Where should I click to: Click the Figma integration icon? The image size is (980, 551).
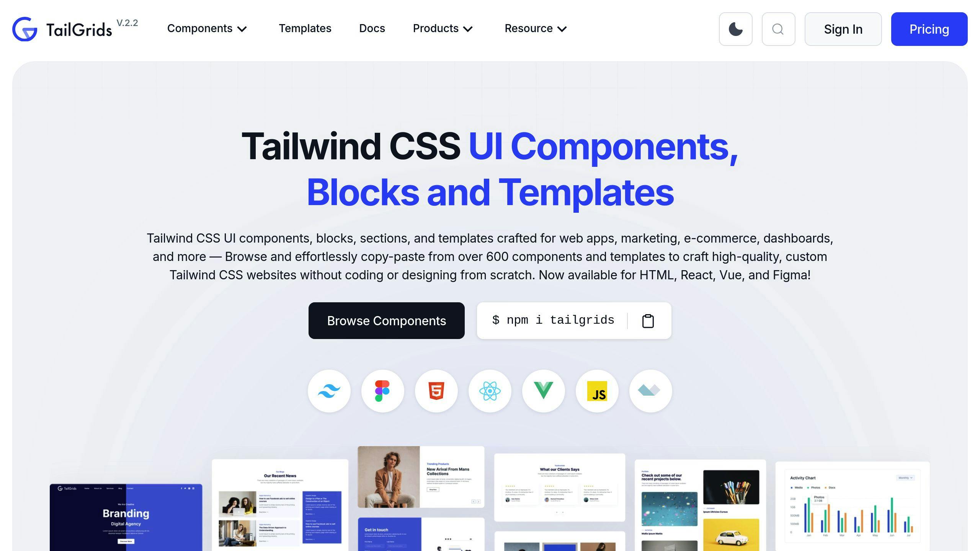(383, 391)
